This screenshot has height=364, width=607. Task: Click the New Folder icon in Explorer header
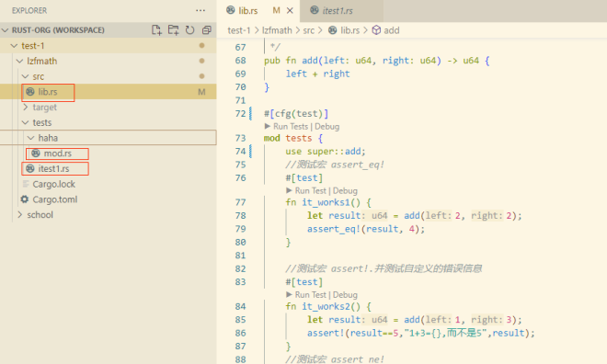(x=174, y=29)
